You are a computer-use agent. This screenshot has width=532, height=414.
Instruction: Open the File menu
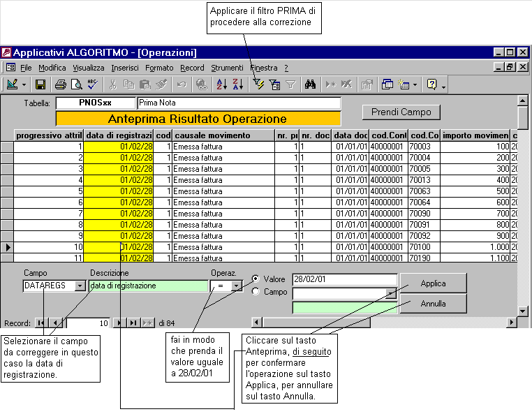[26, 68]
